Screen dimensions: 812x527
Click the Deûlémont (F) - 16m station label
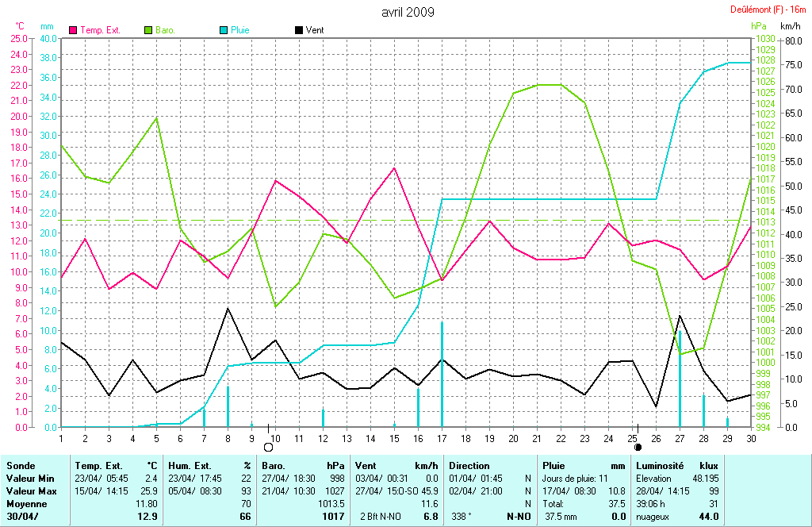click(x=768, y=10)
